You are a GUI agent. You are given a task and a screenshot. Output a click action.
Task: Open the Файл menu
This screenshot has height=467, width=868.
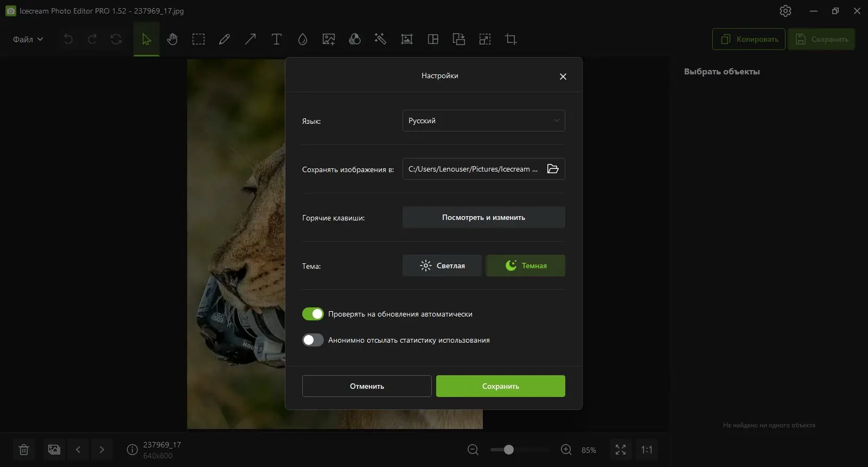point(28,39)
